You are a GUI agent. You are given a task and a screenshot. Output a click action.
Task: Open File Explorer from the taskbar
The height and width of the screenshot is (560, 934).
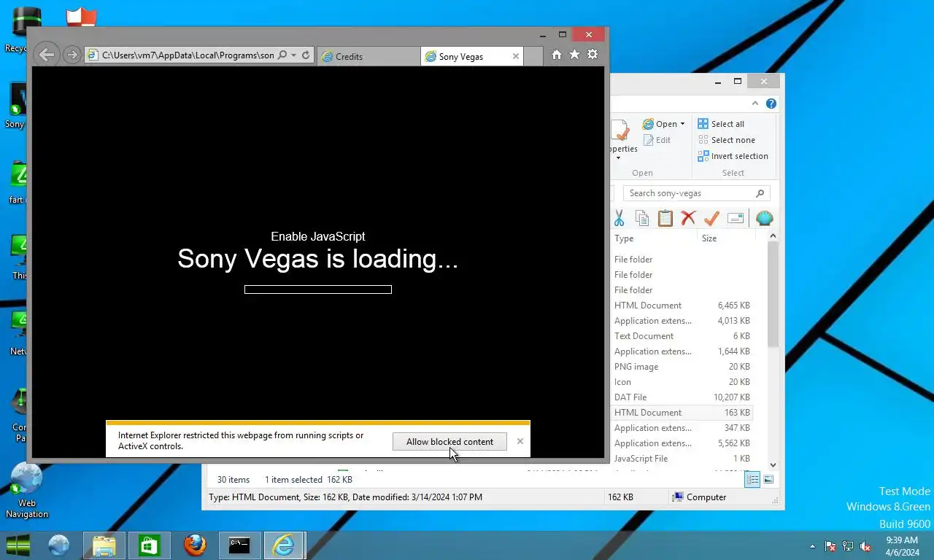pos(104,545)
